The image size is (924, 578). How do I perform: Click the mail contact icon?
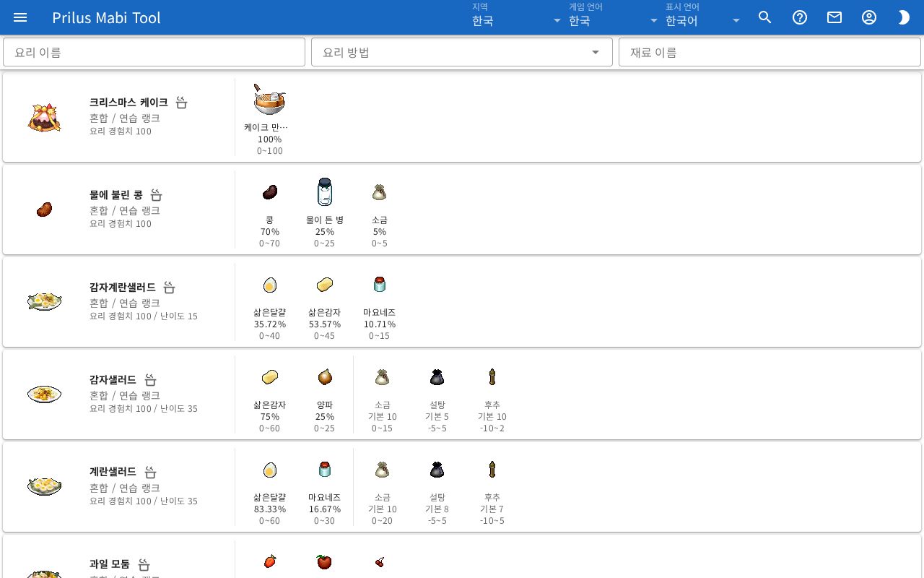click(834, 17)
